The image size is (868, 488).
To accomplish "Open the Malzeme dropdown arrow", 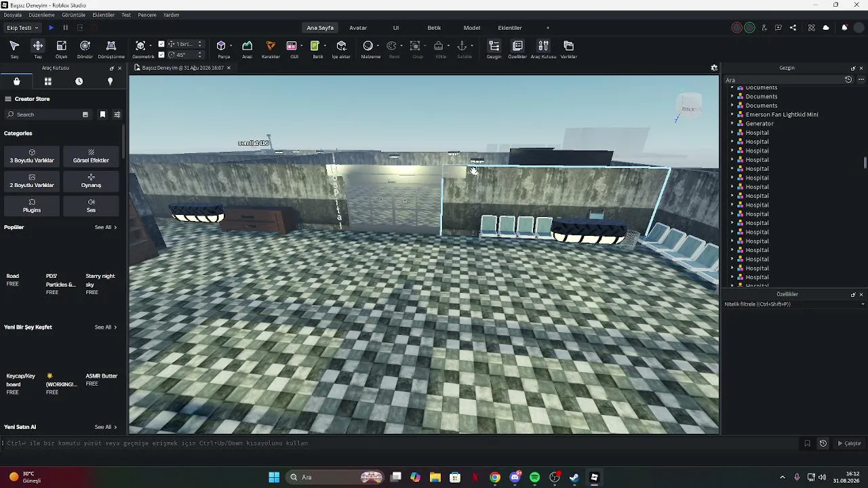I will (x=378, y=45).
